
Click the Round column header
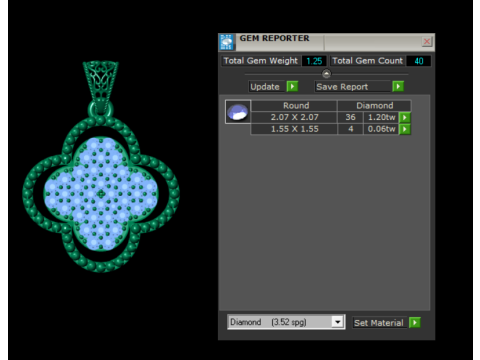tap(294, 106)
